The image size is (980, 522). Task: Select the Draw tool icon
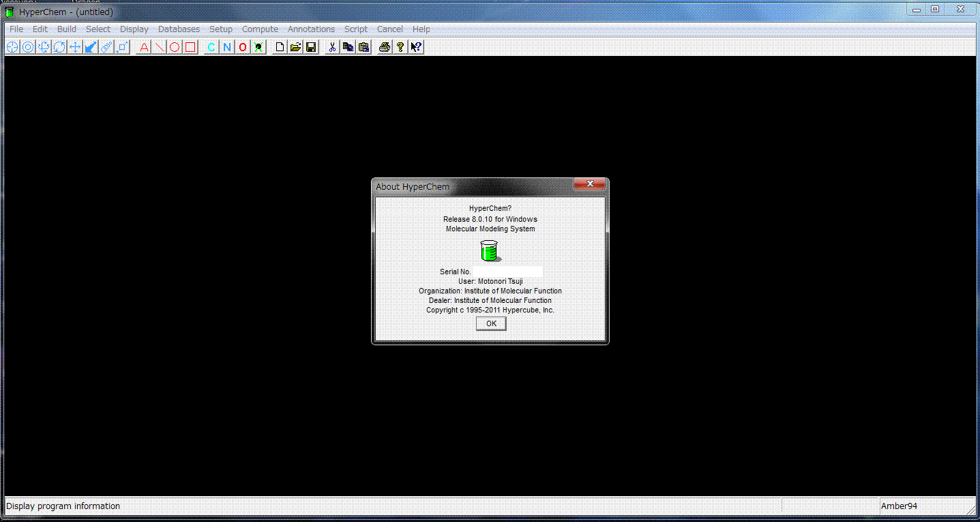coord(12,47)
